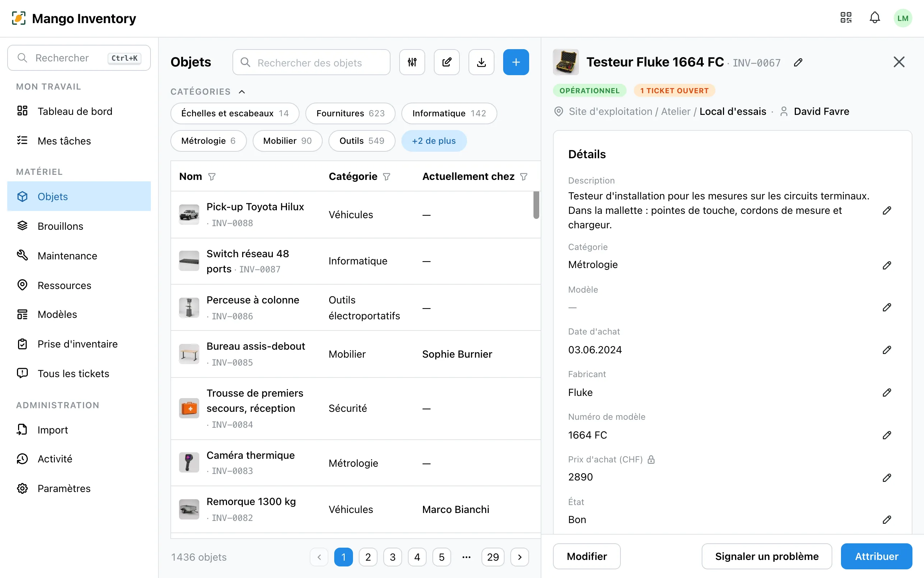Edit the Prix d'achat field pencil

click(886, 478)
